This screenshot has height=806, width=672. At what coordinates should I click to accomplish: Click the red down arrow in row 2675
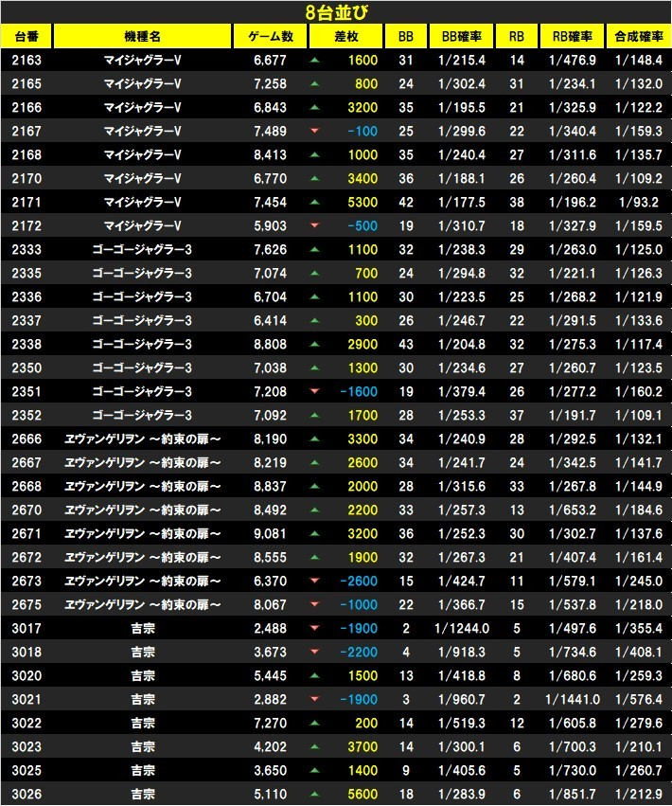pyautogui.click(x=315, y=604)
